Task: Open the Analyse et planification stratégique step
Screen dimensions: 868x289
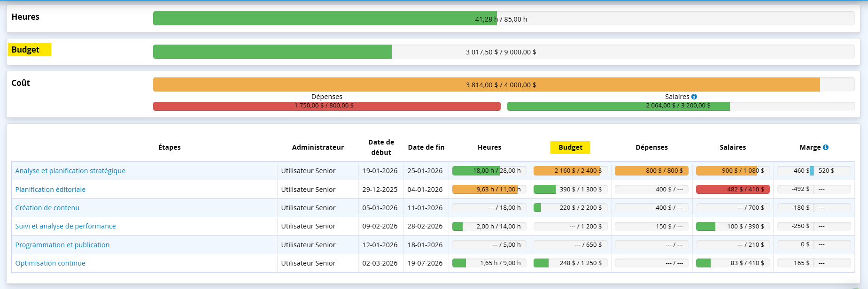Action: coord(70,171)
